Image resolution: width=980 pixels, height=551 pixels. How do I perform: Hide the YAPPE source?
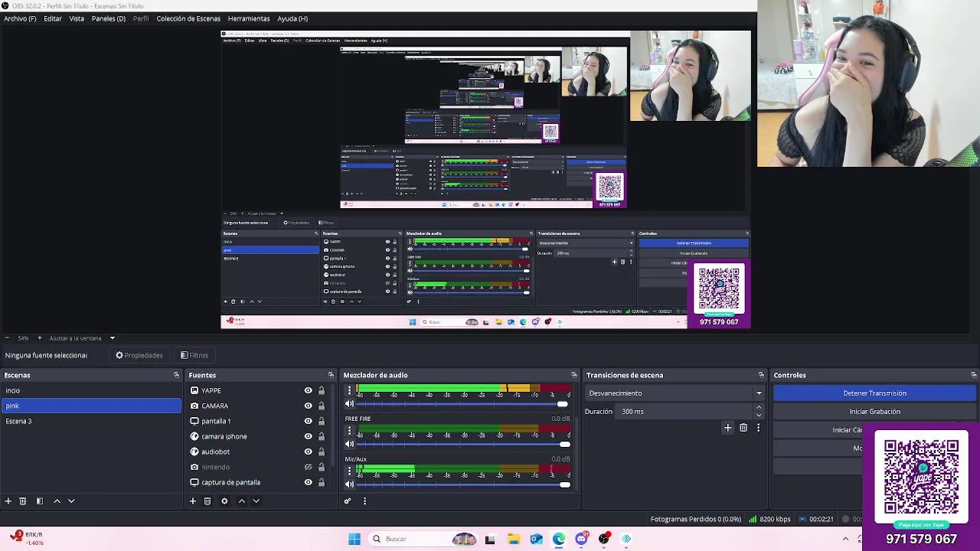[x=309, y=390]
